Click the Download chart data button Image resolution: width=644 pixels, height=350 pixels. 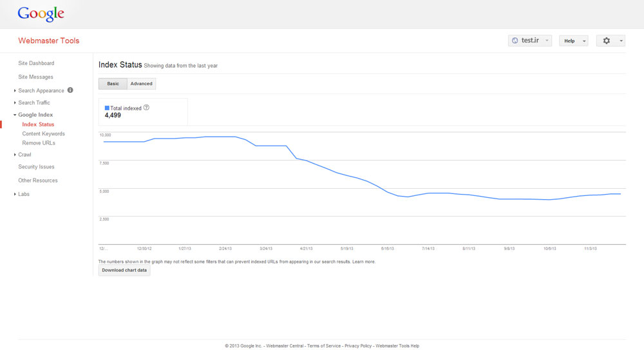coord(124,270)
